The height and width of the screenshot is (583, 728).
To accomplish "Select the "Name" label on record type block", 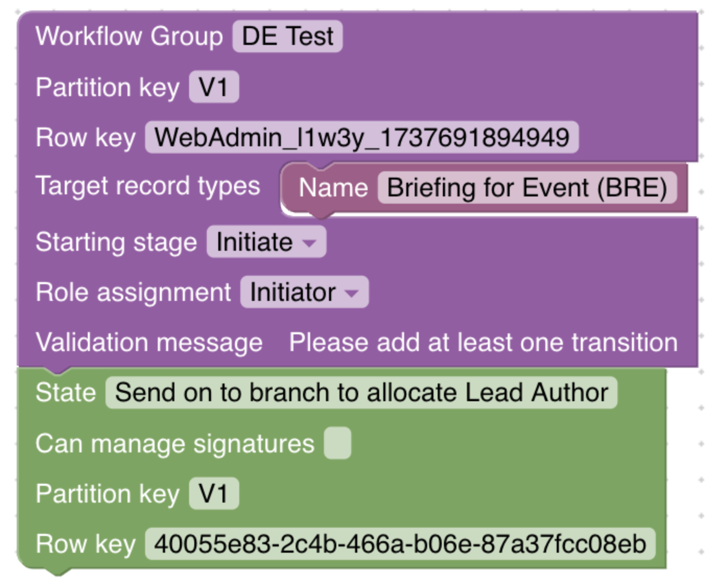I will (333, 188).
